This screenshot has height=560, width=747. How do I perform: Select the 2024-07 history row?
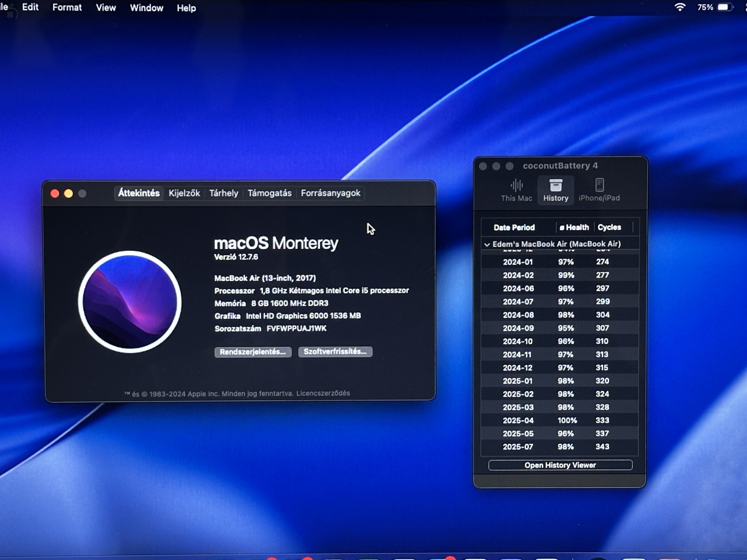560,301
